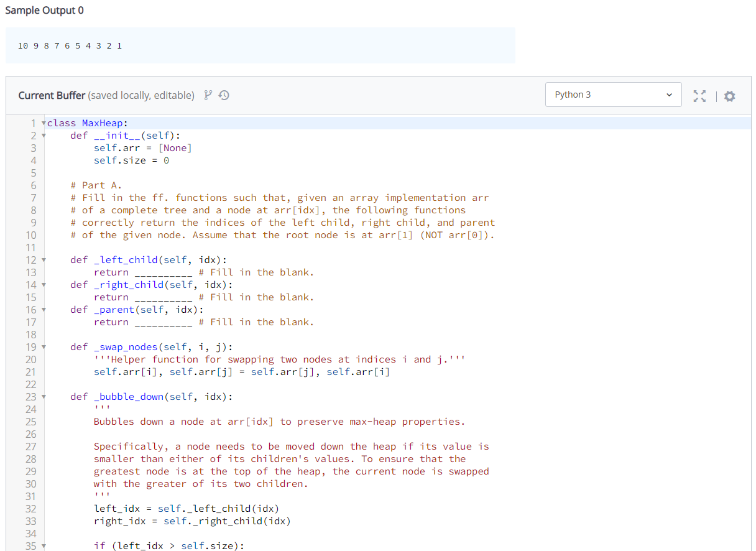The image size is (756, 551).
Task: Click line number 13 in the gutter
Action: [x=32, y=272]
